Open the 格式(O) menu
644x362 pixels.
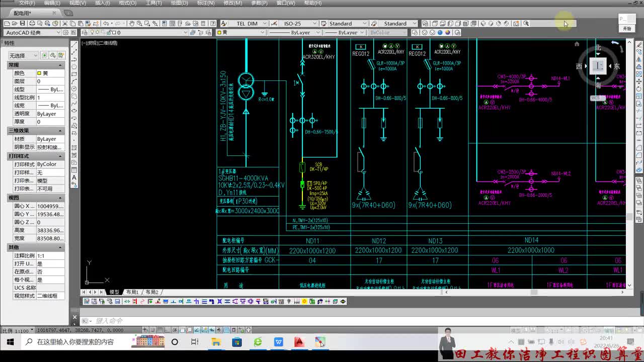pyautogui.click(x=128, y=3)
